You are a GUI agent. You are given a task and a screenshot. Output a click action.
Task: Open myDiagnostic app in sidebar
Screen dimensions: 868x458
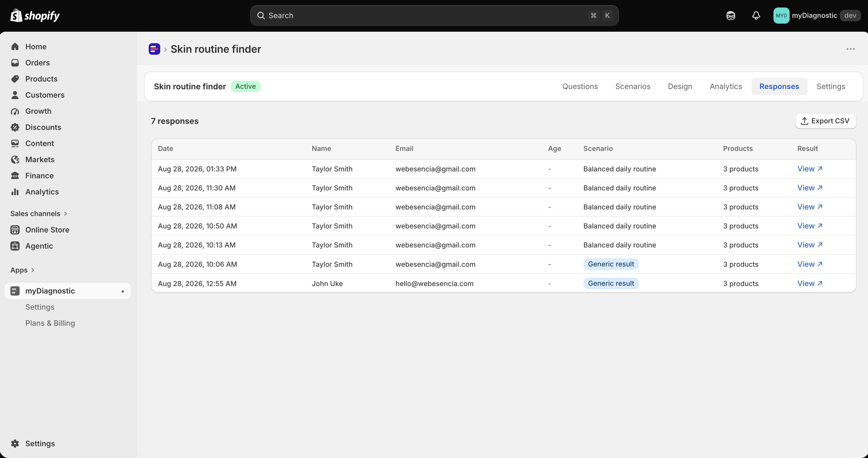coord(67,291)
